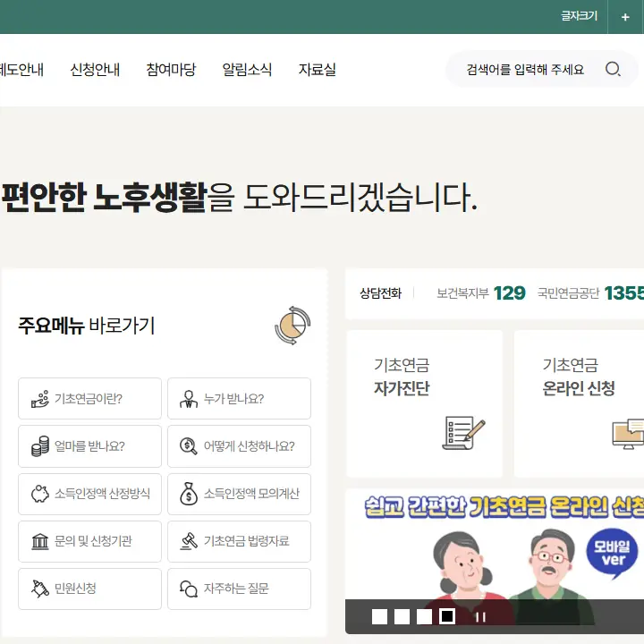The height and width of the screenshot is (644, 644).
Task: Open 소득인정액 산정방식 shortcut
Action: (90, 494)
